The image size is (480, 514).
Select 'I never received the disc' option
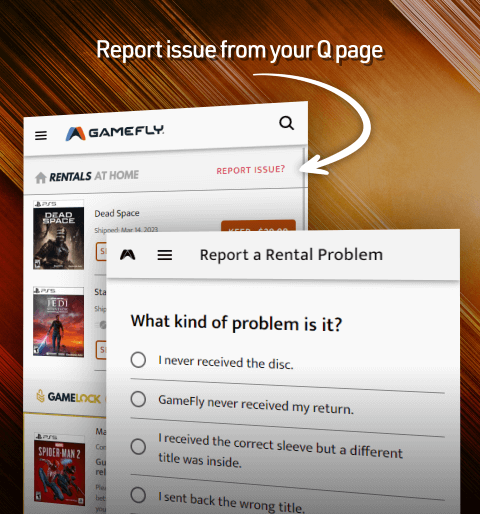138,360
